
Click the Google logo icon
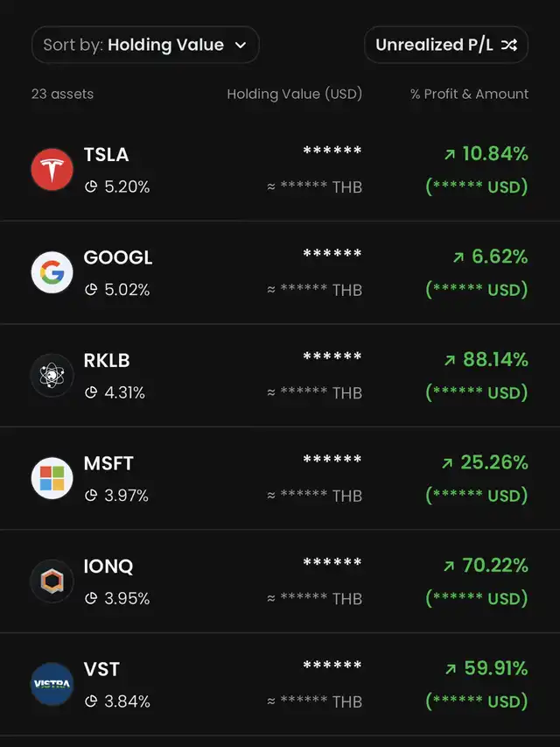click(52, 272)
